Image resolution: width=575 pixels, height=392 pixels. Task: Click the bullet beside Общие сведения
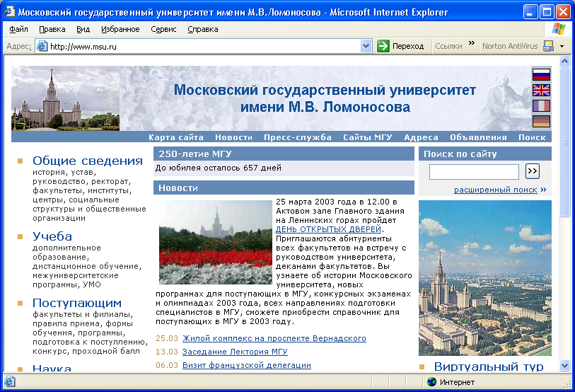point(21,161)
